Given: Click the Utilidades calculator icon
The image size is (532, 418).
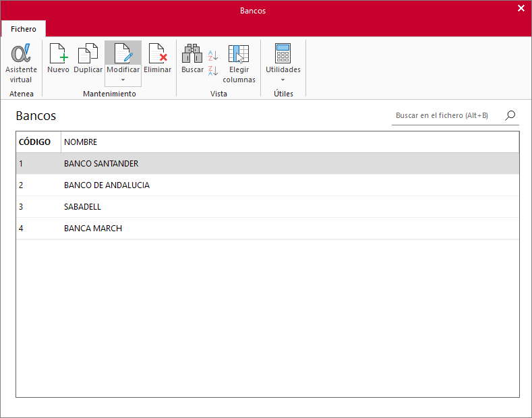Looking at the screenshot, I should [x=283, y=53].
